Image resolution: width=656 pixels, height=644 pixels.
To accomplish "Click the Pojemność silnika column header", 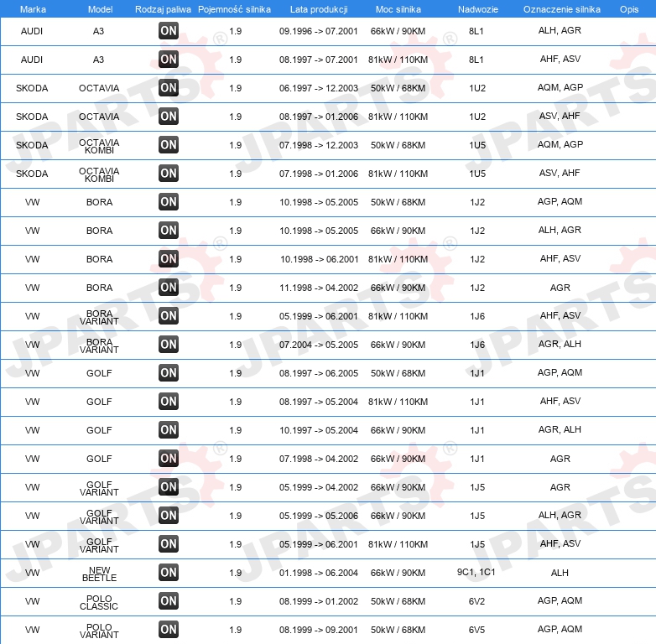I will click(234, 9).
